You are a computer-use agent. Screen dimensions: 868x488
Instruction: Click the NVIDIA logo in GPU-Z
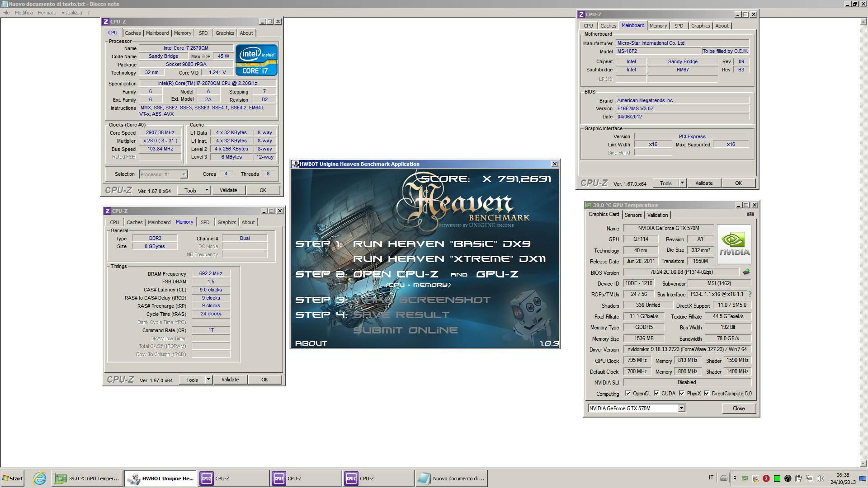pyautogui.click(x=734, y=244)
